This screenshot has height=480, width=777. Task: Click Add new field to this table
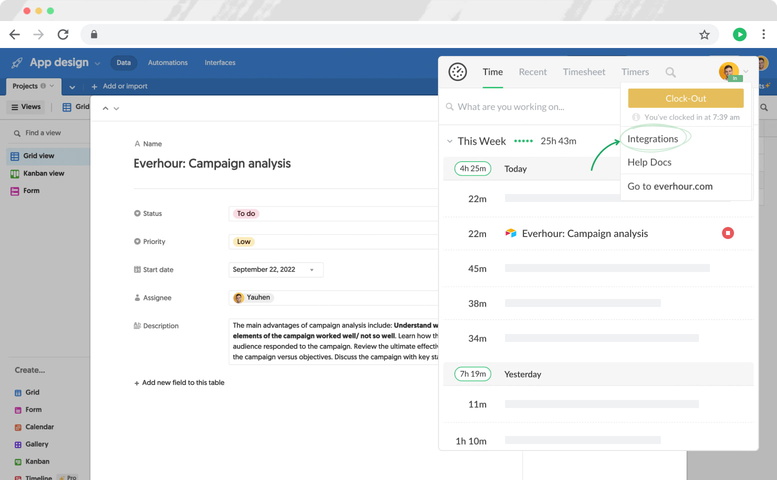click(x=179, y=382)
